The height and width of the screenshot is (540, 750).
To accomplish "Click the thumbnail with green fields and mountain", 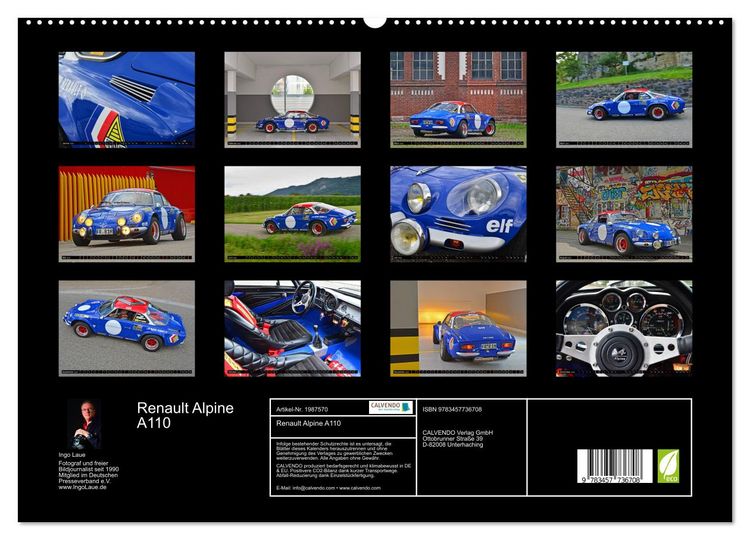I will [292, 214].
